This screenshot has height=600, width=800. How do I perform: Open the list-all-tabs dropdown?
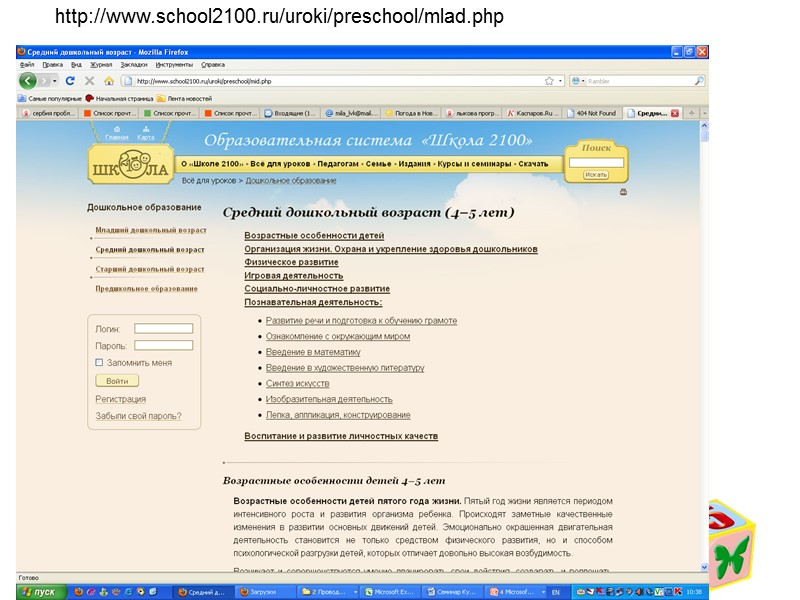[x=704, y=113]
